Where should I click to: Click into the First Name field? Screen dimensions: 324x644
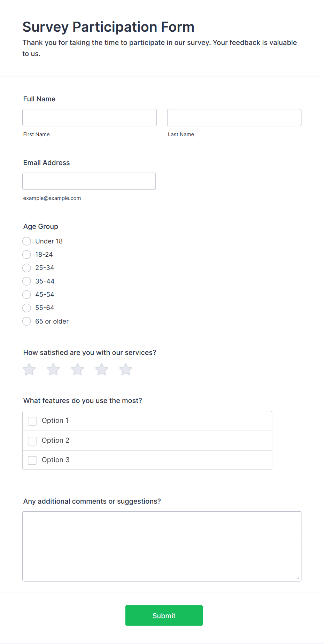pyautogui.click(x=89, y=117)
